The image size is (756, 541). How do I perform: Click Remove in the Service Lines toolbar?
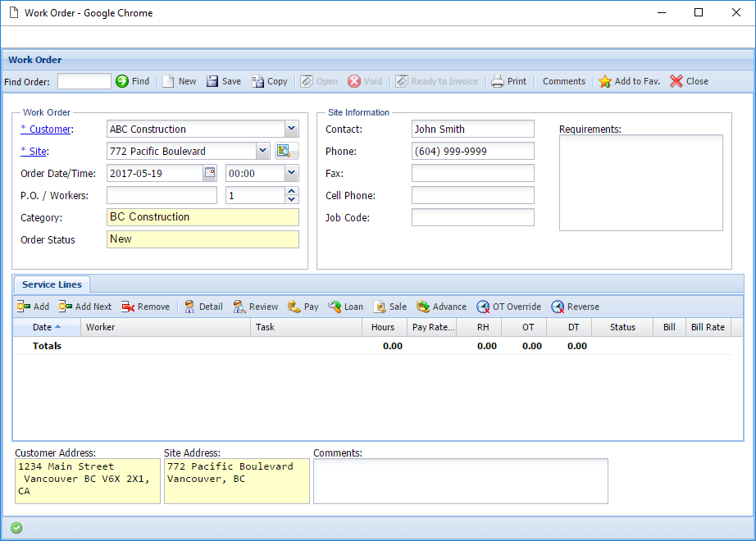coord(146,306)
